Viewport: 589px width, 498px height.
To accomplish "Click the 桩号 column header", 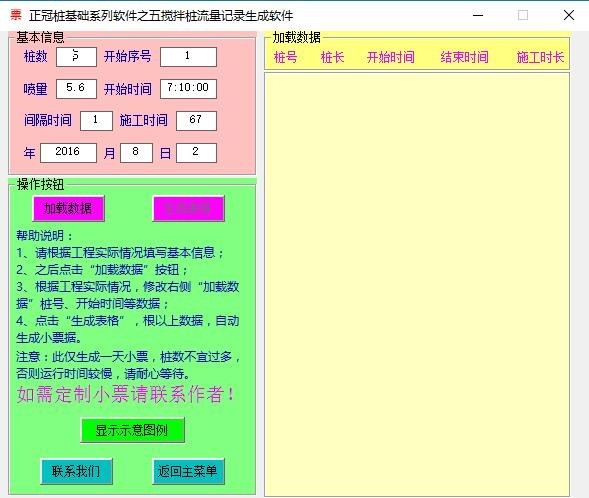I will [x=285, y=57].
